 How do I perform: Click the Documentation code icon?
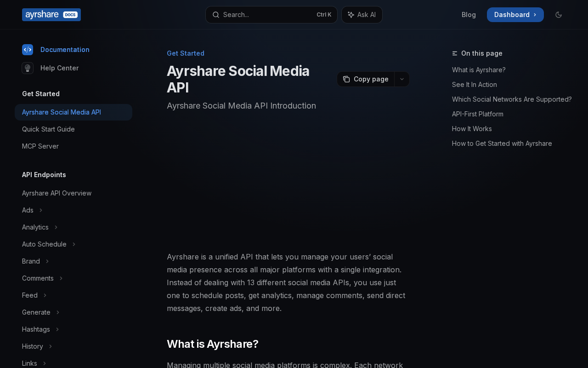coord(28,50)
